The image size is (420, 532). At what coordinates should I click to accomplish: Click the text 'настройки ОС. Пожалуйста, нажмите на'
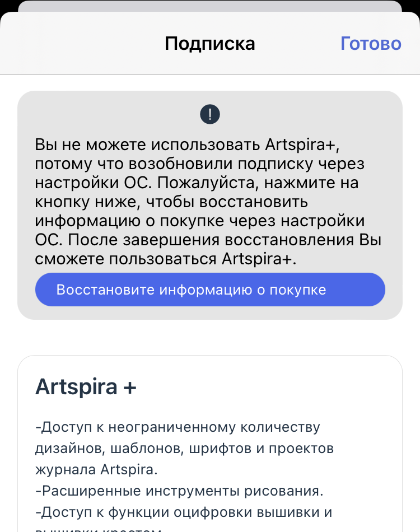pos(197,183)
